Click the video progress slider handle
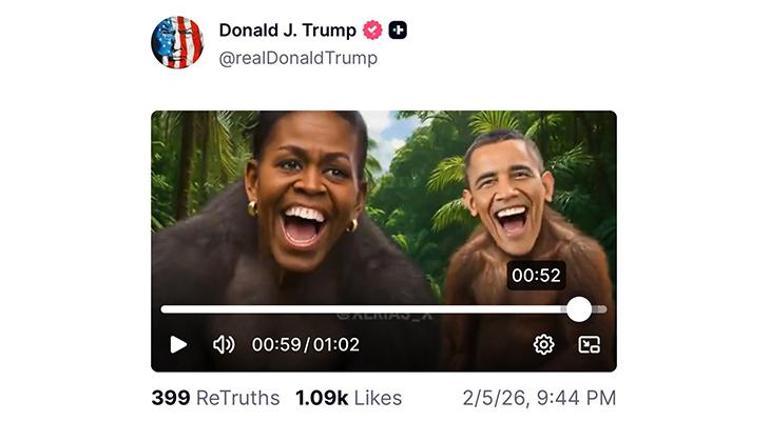770x421 pixels. [579, 309]
